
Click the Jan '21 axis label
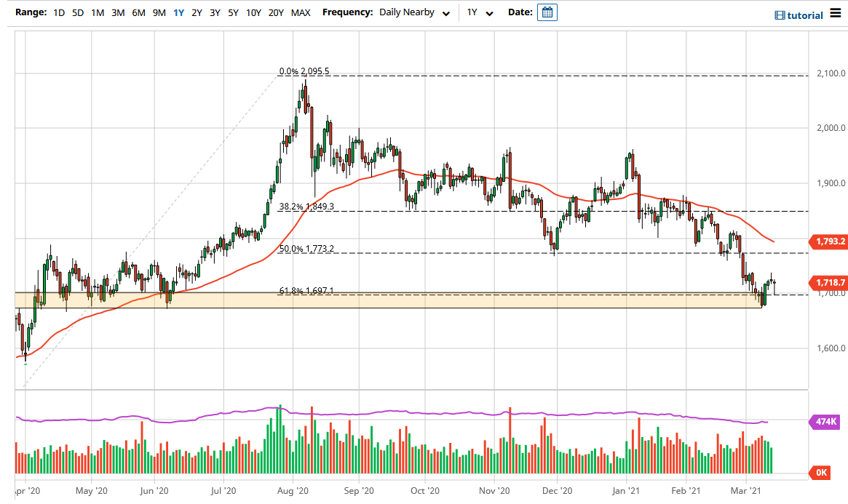point(626,490)
